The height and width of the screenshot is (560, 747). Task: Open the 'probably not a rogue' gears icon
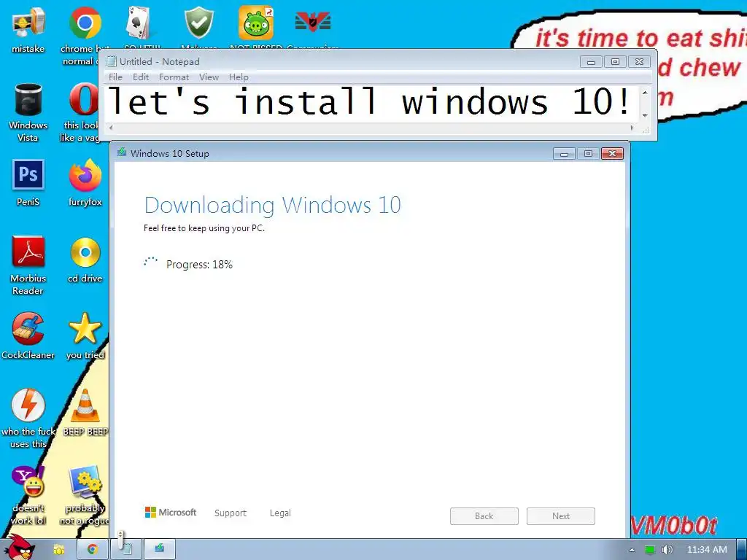tap(85, 481)
